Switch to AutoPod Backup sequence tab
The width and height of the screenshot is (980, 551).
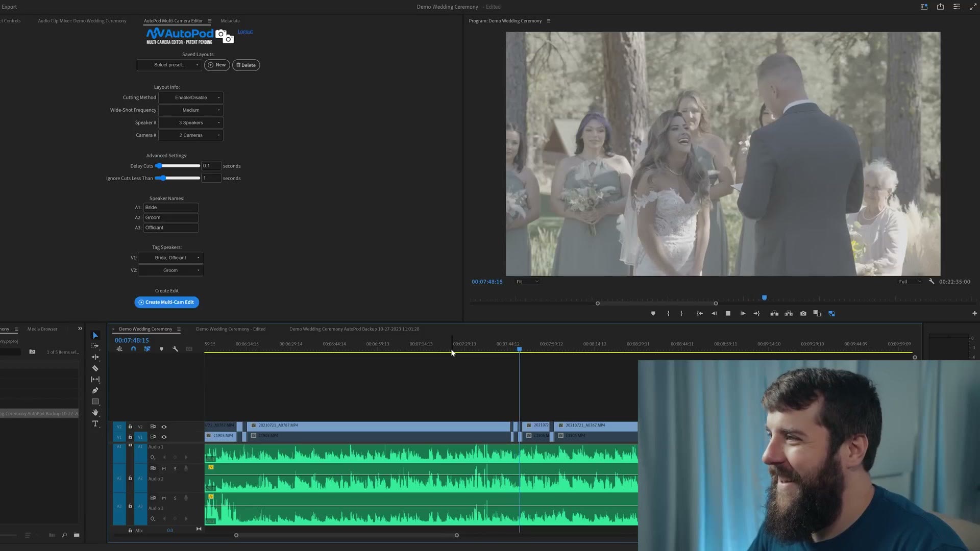click(x=354, y=329)
